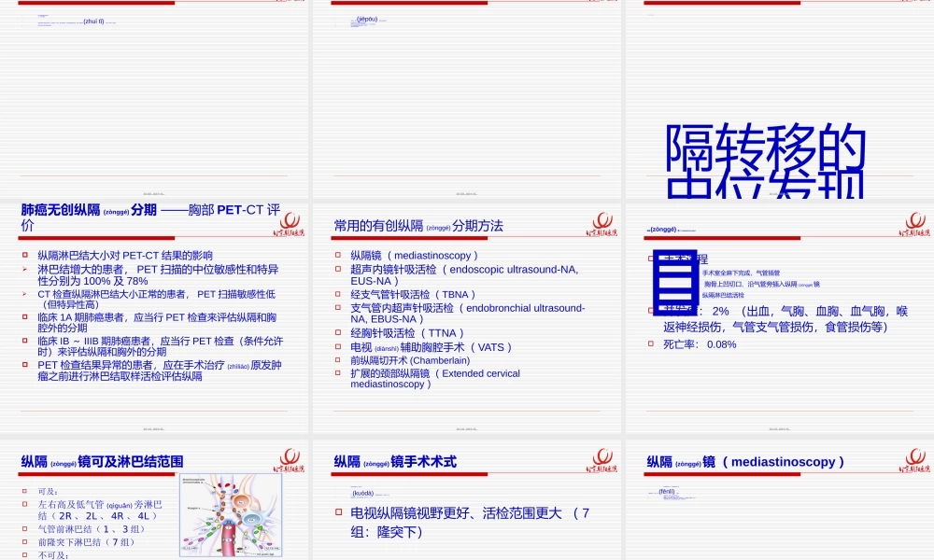Image resolution: width=934 pixels, height=560 pixels.
Task: Click bullet 气管前淋巴结 (1、3组)
Action: (x=92, y=529)
